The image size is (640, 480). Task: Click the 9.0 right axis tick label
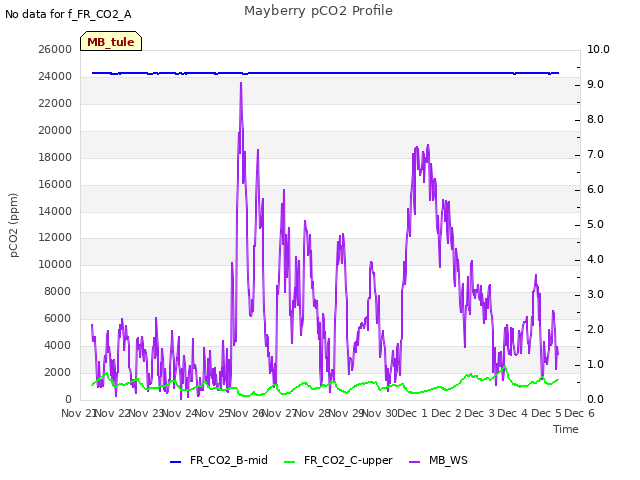596,84
